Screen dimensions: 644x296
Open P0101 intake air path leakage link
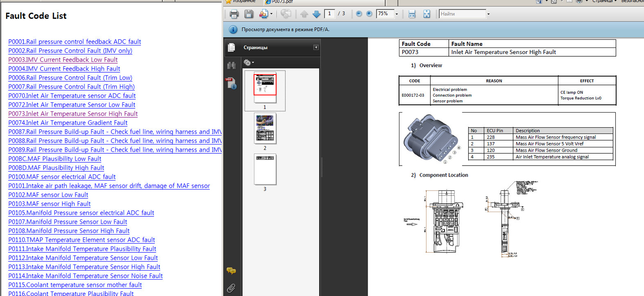coord(109,186)
